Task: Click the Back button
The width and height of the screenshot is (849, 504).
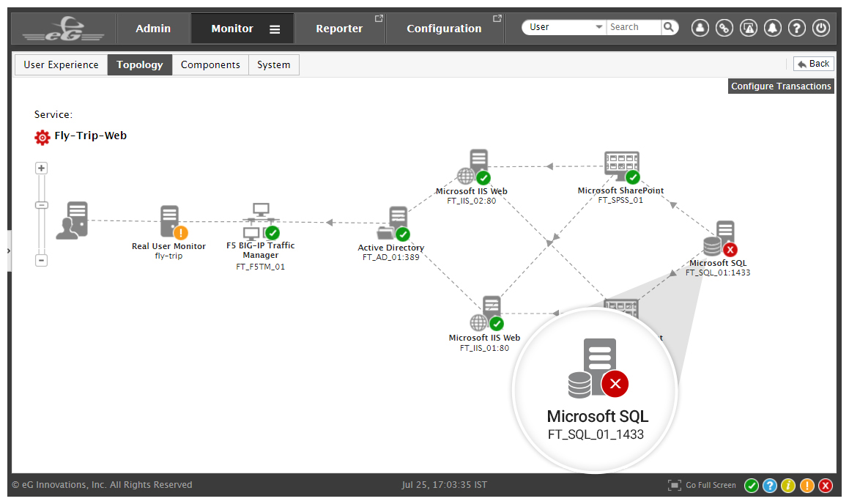Action: click(x=813, y=64)
